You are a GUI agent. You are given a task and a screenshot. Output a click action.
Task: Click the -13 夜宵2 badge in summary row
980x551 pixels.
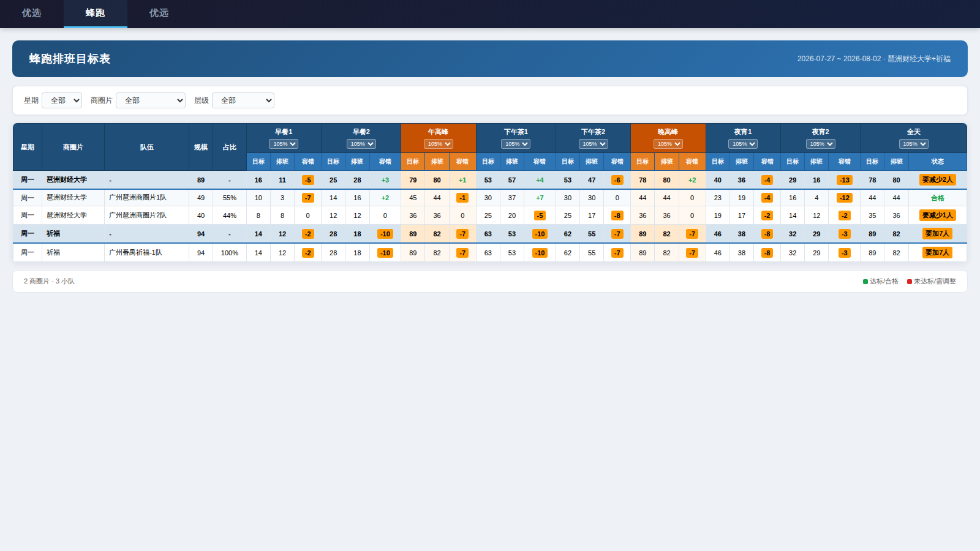(x=845, y=180)
